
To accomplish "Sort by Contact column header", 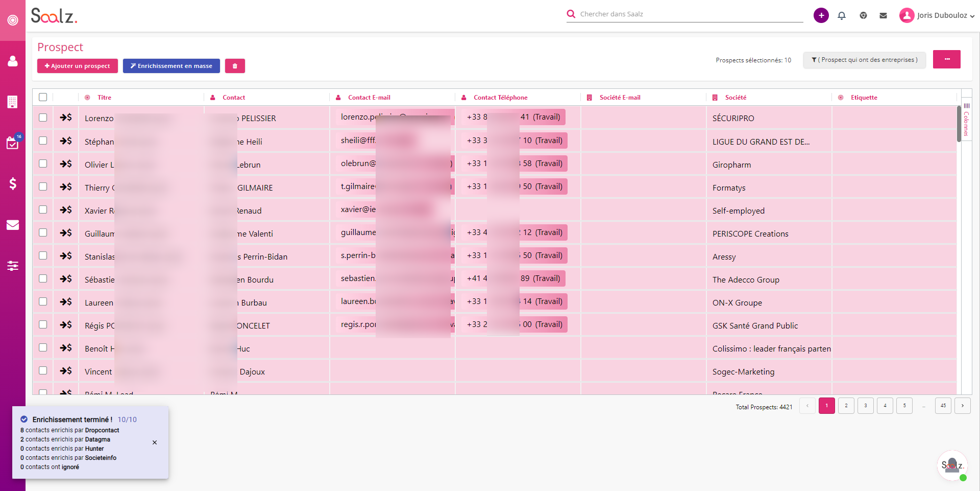I will click(234, 98).
